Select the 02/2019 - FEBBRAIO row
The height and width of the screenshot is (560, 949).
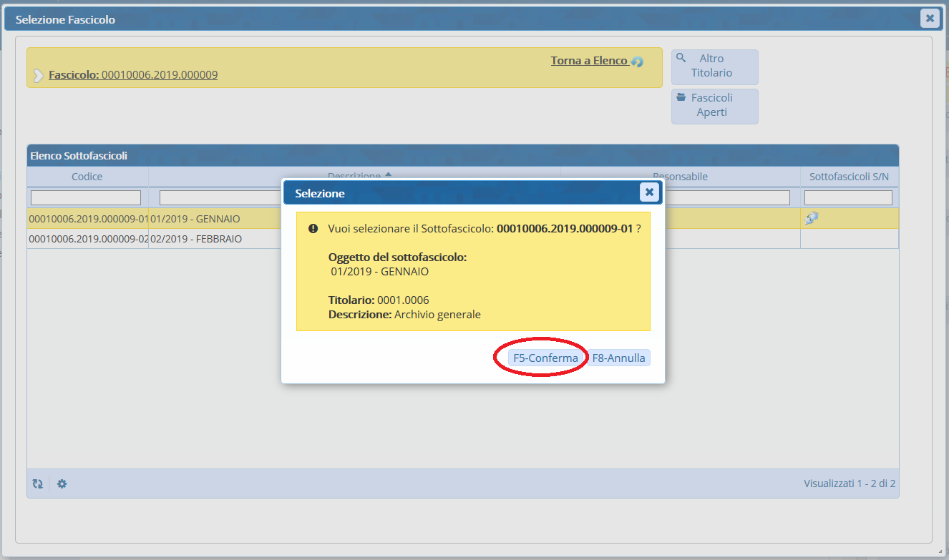196,239
